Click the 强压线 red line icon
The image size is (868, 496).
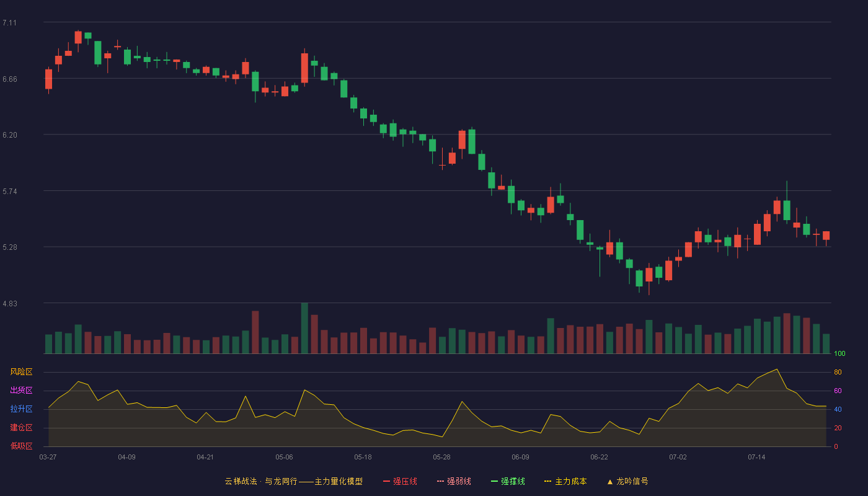pyautogui.click(x=387, y=481)
